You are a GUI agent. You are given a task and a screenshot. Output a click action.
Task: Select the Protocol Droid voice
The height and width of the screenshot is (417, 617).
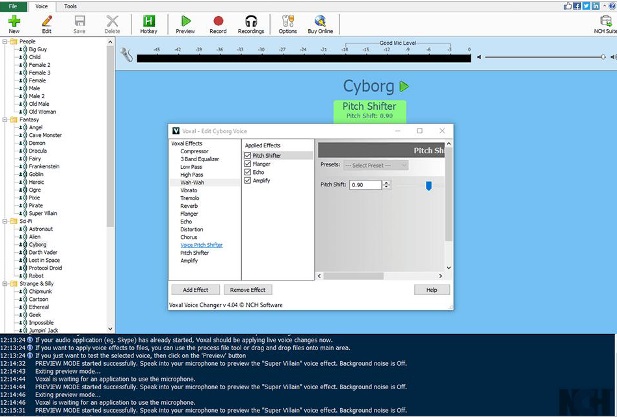pos(45,268)
